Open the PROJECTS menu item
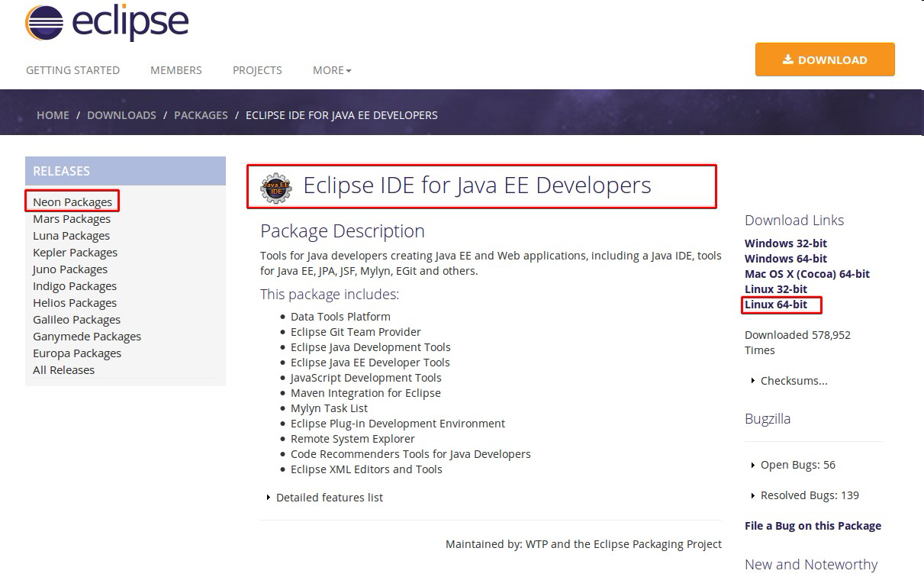This screenshot has height=577, width=924. click(x=257, y=70)
